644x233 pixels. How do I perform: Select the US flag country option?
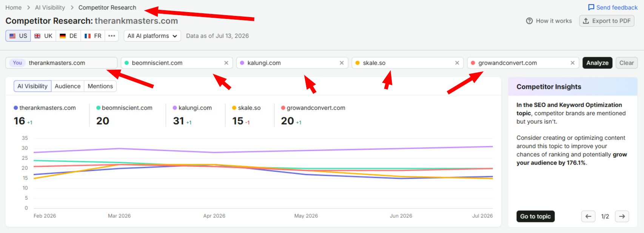(18, 36)
